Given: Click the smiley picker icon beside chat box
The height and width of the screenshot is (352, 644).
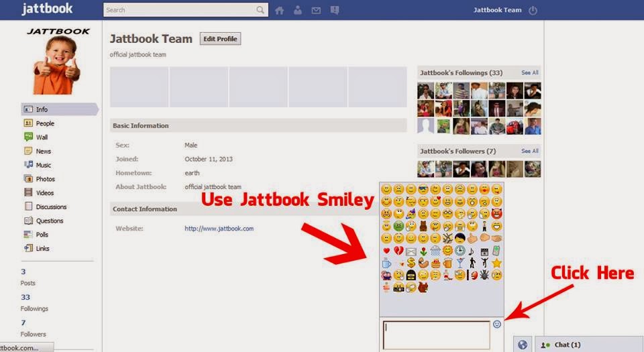Looking at the screenshot, I should (x=497, y=324).
